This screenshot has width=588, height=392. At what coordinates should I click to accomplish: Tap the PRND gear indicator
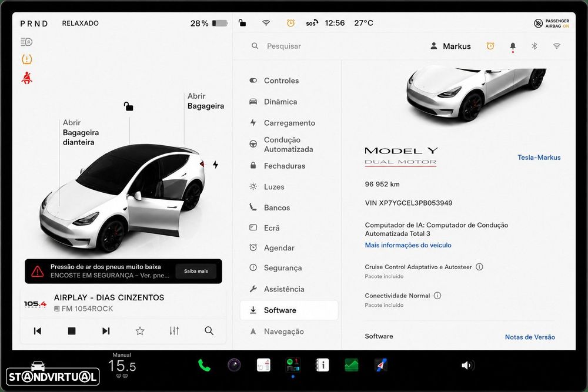coord(34,24)
